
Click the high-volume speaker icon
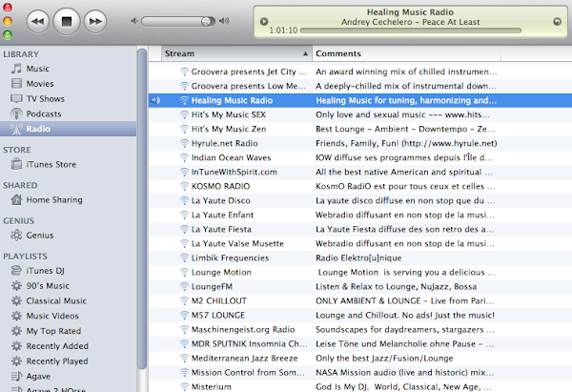pos(224,22)
